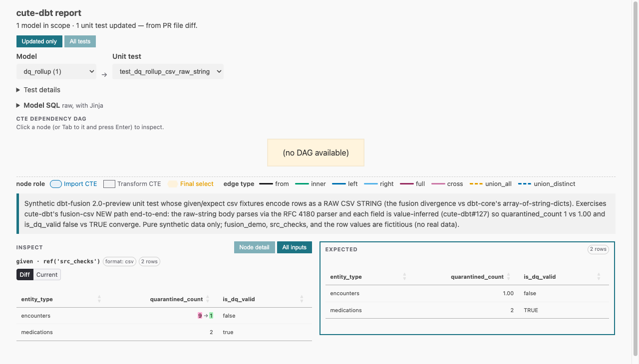Switch to Current view

(47, 275)
